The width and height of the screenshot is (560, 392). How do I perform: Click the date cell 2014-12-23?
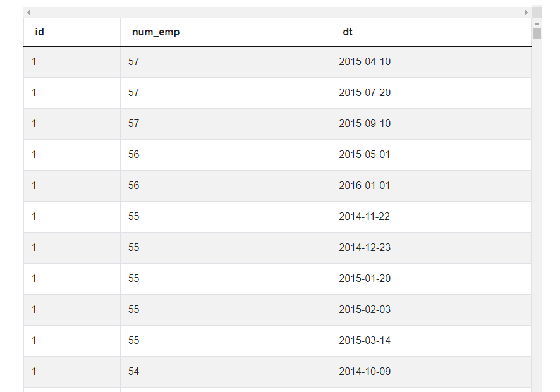coord(365,248)
